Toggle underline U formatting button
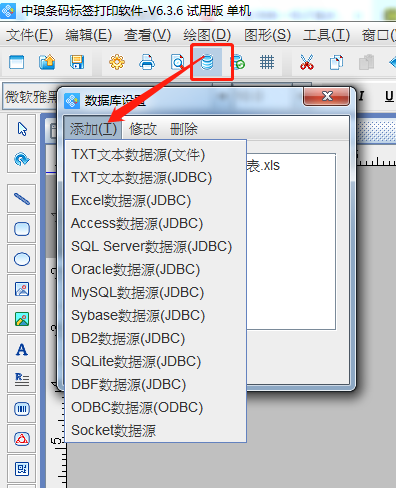This screenshot has width=396, height=488. tap(389, 97)
